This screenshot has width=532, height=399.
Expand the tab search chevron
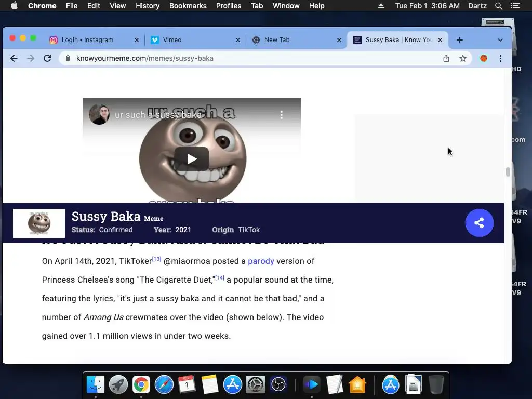pyautogui.click(x=500, y=40)
